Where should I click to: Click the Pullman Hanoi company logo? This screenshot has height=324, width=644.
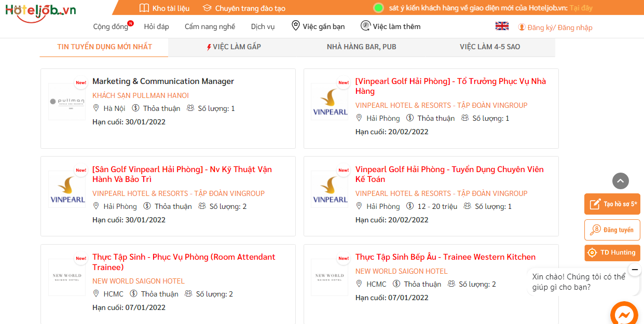coord(67,102)
